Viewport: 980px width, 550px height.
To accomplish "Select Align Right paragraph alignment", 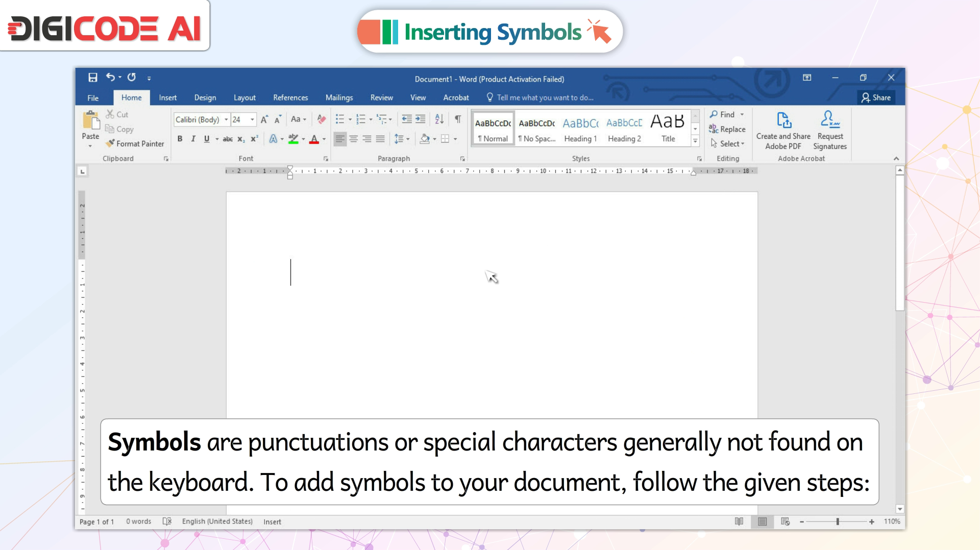I will coord(367,139).
